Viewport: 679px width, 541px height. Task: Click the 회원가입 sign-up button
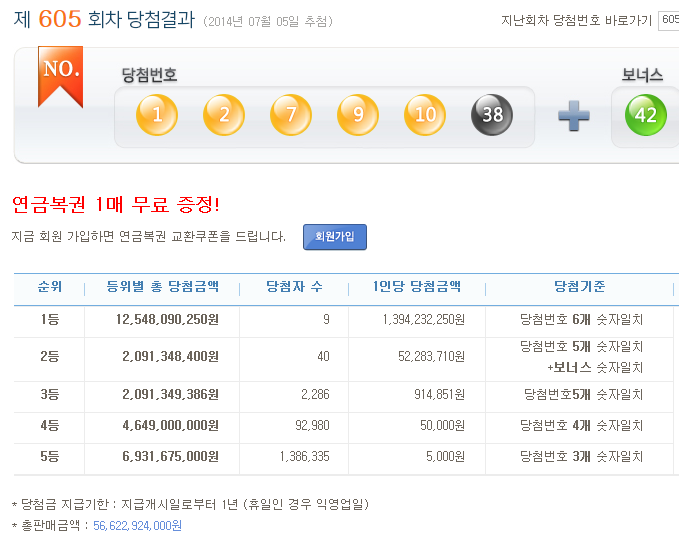[335, 237]
